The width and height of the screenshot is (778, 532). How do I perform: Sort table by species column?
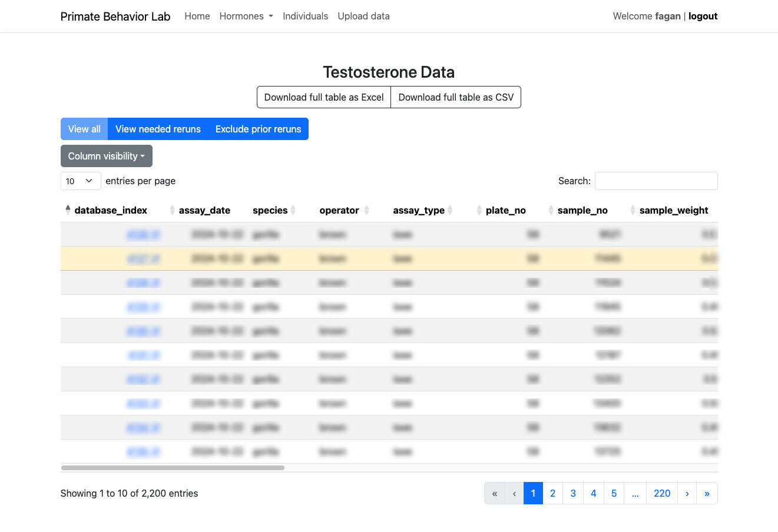(272, 210)
